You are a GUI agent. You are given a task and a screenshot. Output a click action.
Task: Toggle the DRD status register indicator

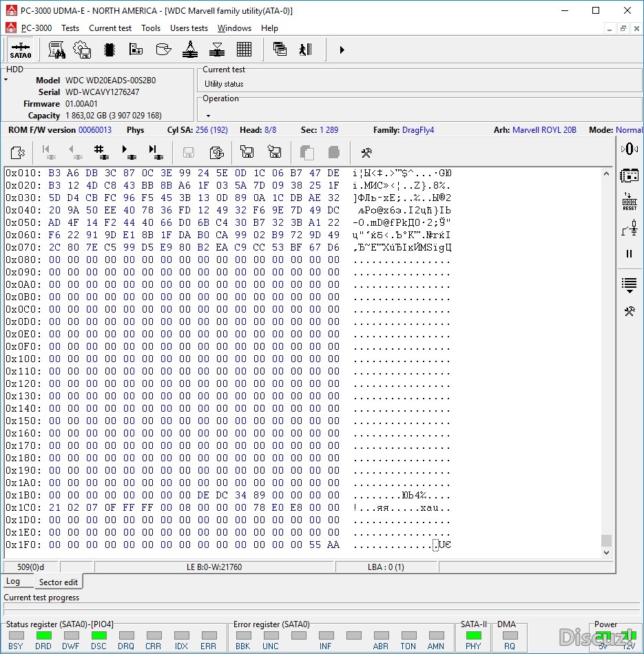click(43, 635)
